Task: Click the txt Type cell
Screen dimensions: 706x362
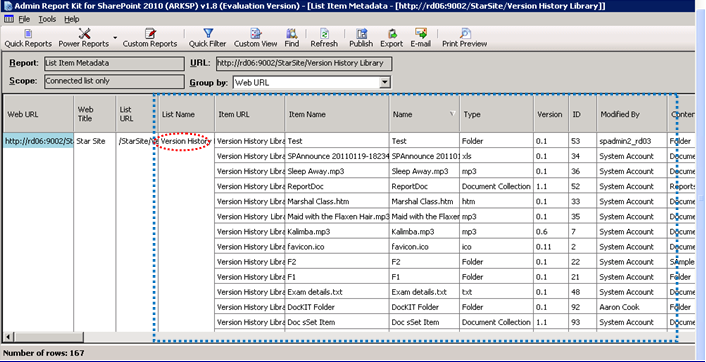Action: [497, 292]
